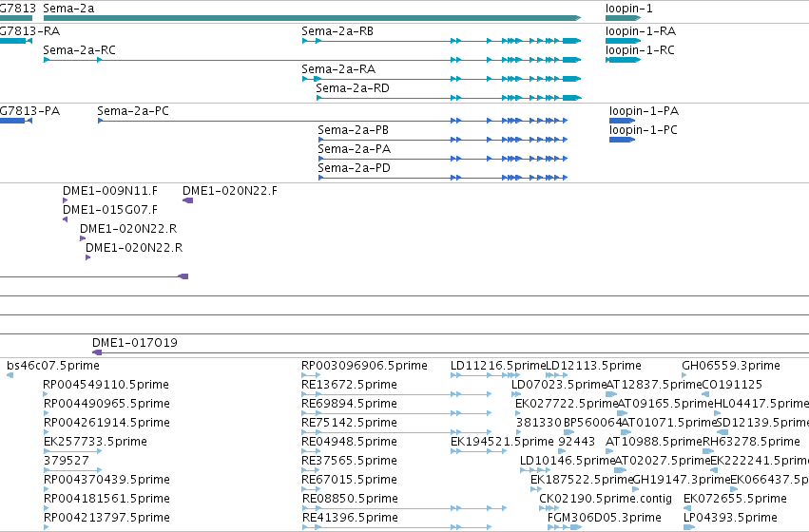Select the LD10146.5prime EST label
Screen dimensions: 809x532
(x=568, y=461)
